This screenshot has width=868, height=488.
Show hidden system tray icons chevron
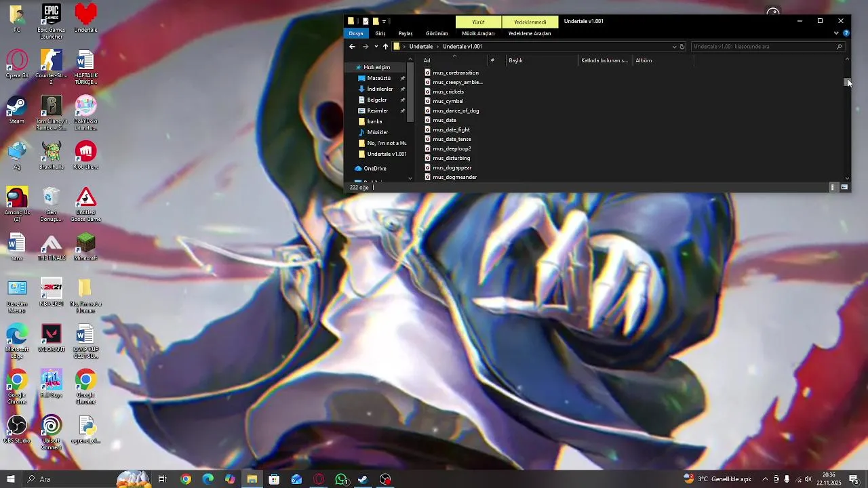(765, 479)
